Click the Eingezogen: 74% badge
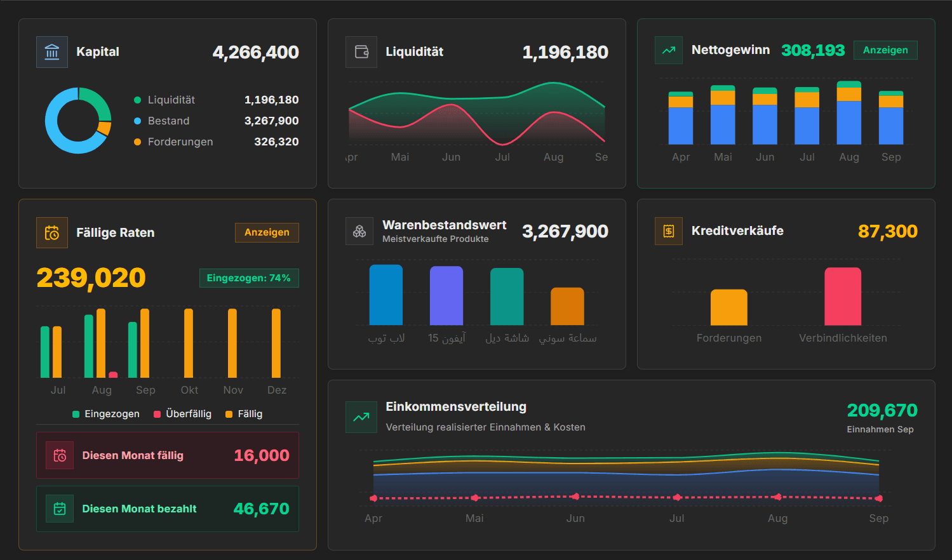The image size is (952, 560). point(249,278)
